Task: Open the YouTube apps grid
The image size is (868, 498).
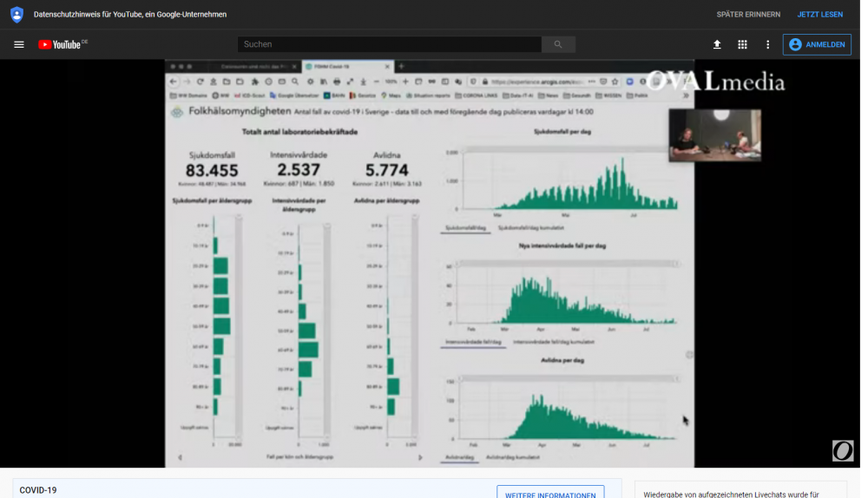Action: click(x=742, y=44)
